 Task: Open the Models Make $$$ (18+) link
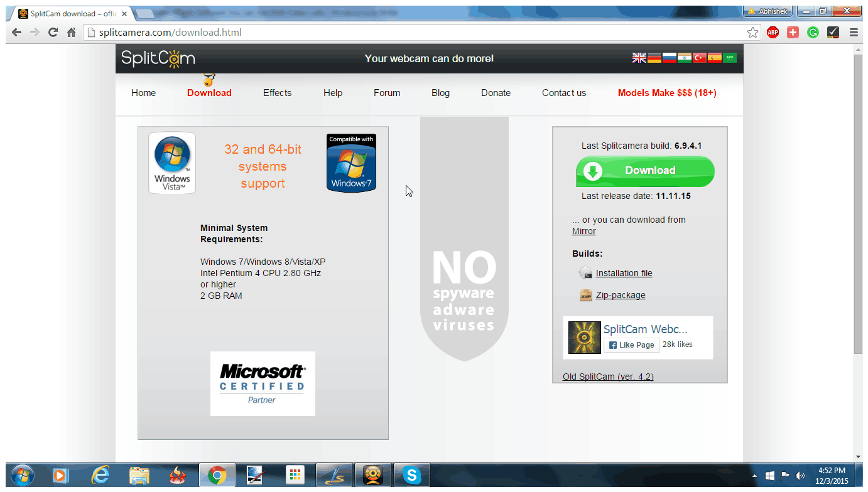point(667,93)
